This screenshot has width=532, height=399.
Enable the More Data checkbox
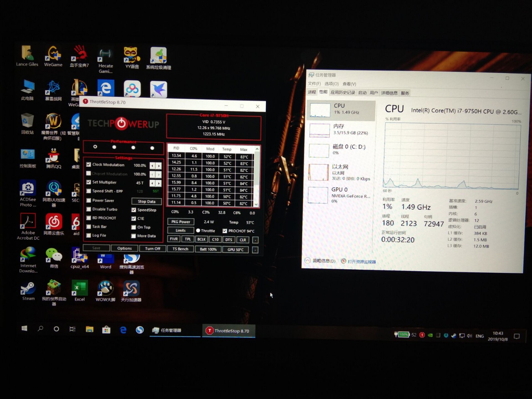134,236
